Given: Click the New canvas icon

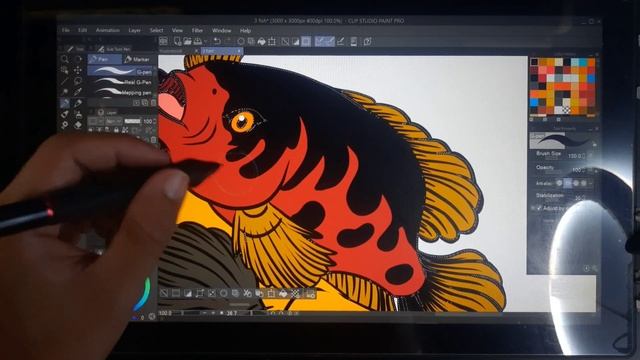Looking at the screenshot, I should [178, 41].
